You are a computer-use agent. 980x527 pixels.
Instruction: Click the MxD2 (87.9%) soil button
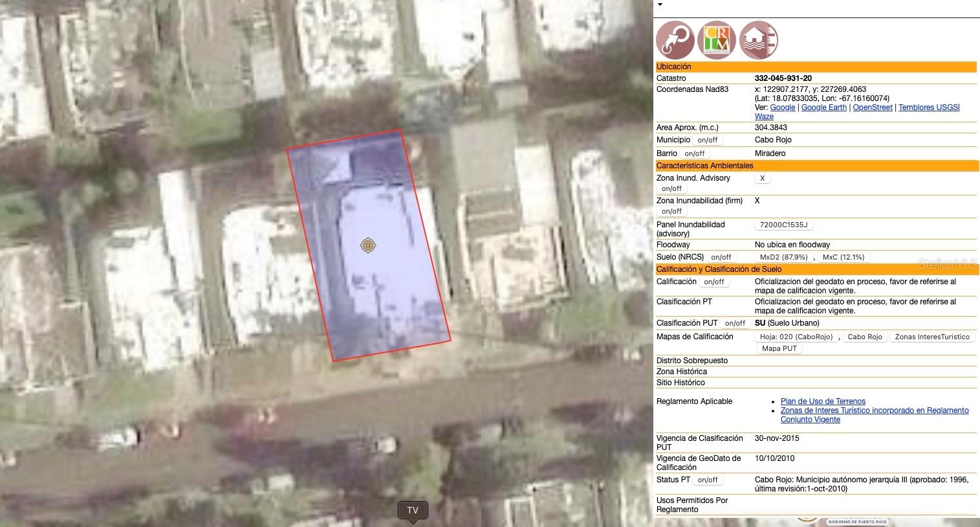pos(783,257)
